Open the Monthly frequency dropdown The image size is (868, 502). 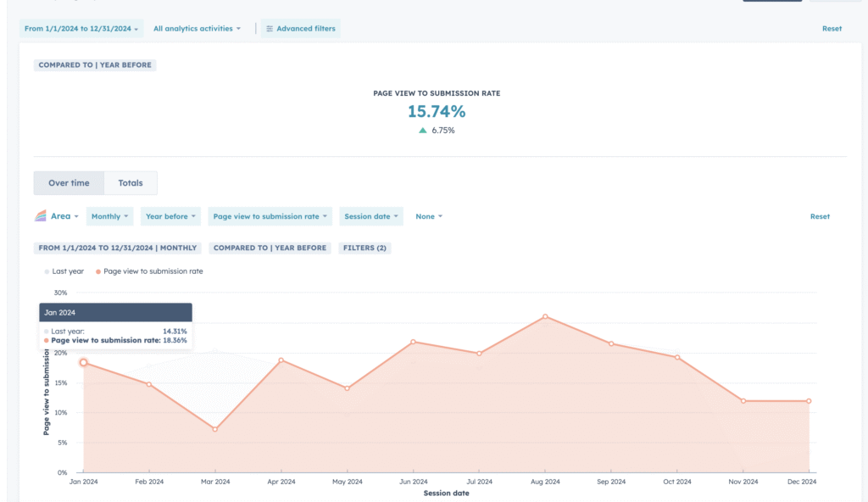tap(110, 216)
